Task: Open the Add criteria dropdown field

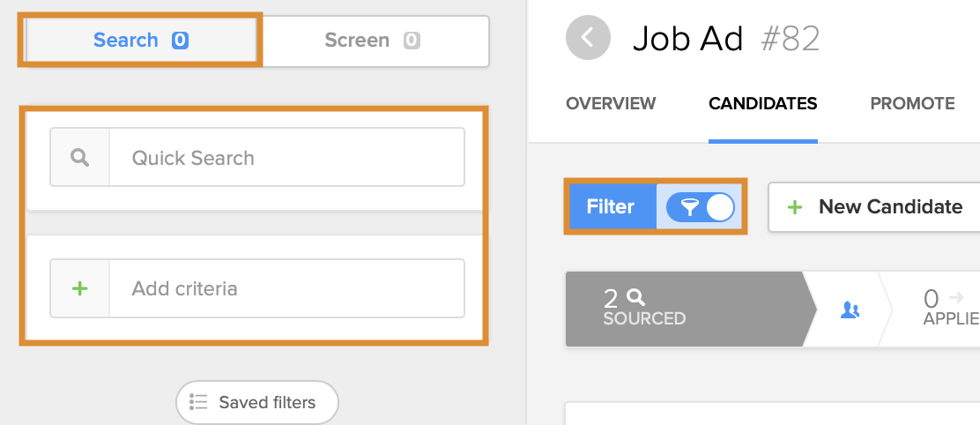Action: point(286,288)
